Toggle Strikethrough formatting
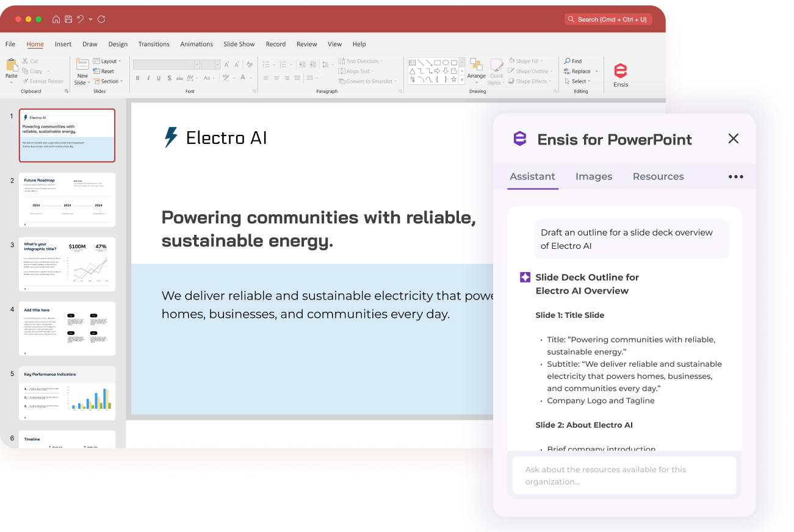 (x=179, y=78)
